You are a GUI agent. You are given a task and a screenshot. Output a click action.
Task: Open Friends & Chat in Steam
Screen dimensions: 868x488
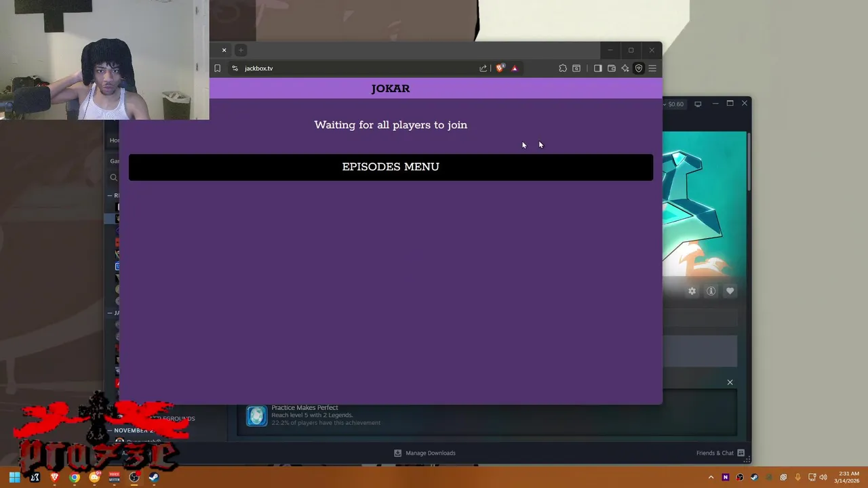pyautogui.click(x=720, y=453)
